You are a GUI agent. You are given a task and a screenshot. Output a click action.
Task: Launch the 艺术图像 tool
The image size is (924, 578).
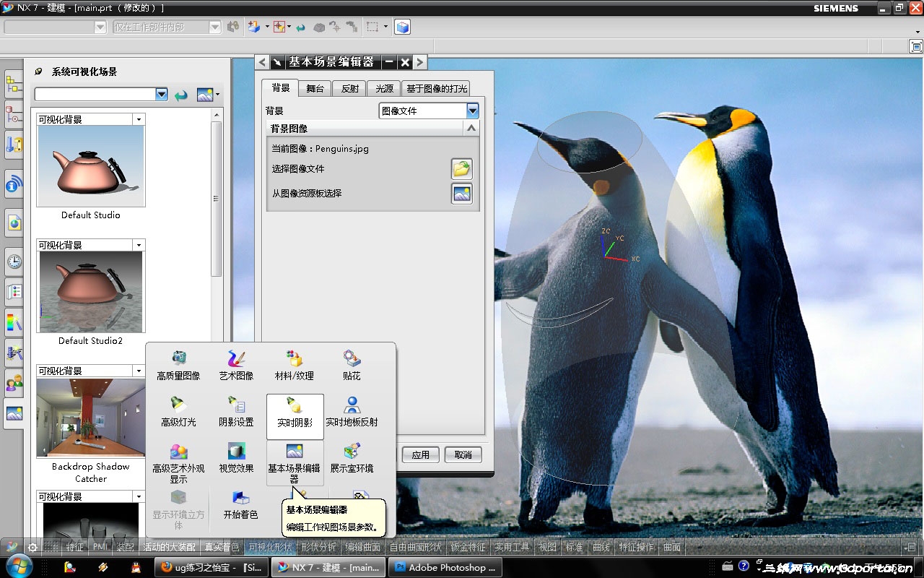click(x=236, y=365)
